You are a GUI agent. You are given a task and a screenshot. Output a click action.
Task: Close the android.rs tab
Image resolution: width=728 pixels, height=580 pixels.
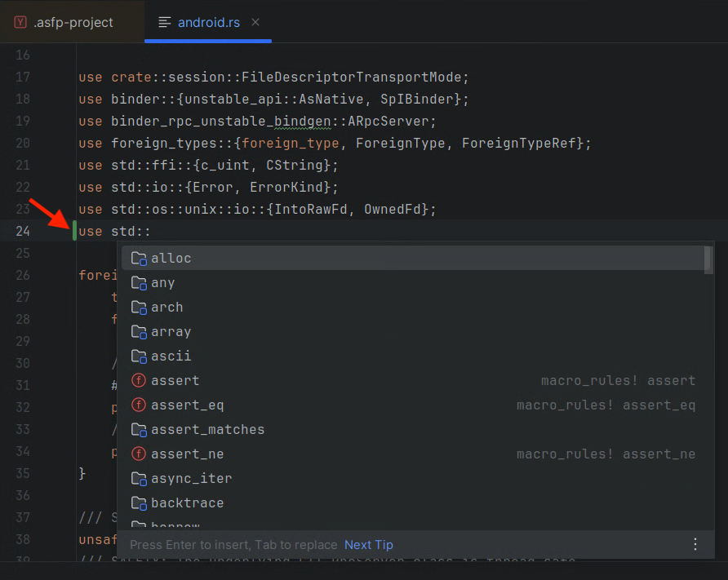click(x=255, y=22)
